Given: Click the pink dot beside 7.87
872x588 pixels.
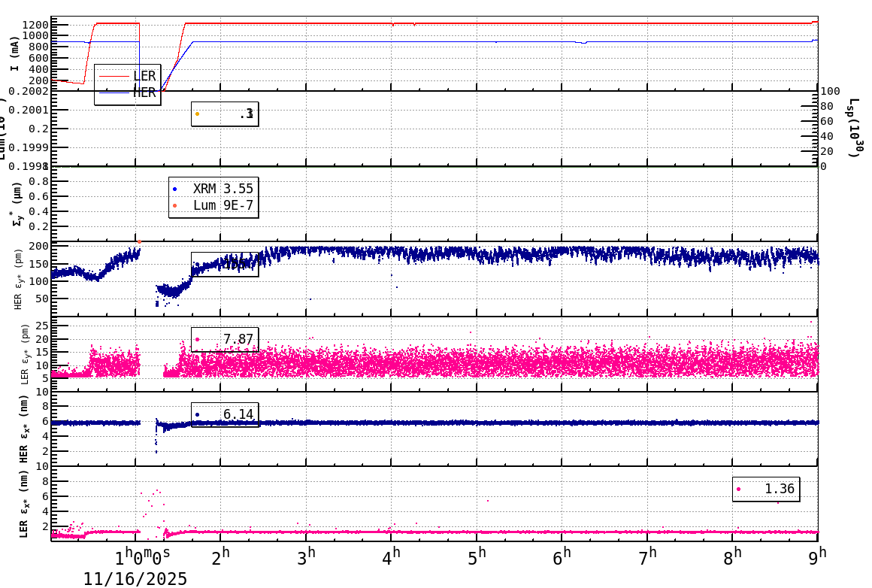Looking at the screenshot, I should (x=198, y=339).
